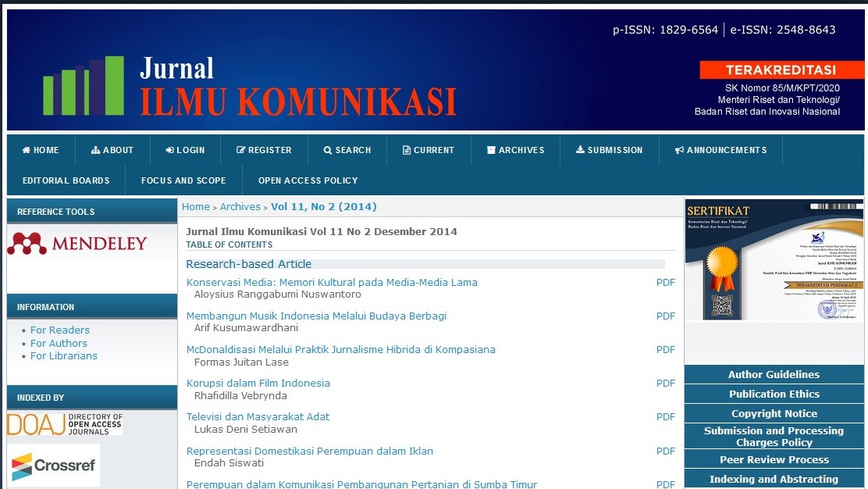
Task: Open the Archives page
Action: coord(515,150)
